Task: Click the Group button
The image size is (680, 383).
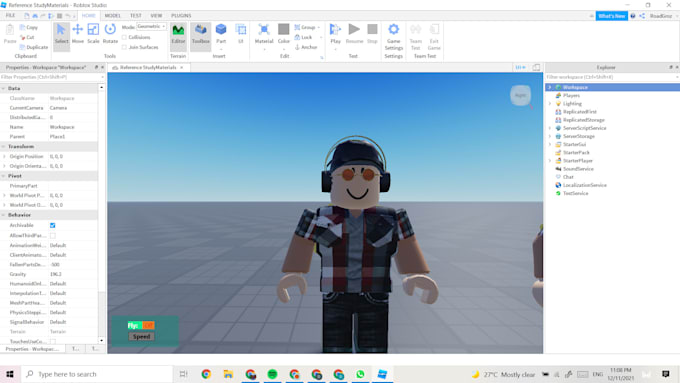Action: tap(307, 27)
